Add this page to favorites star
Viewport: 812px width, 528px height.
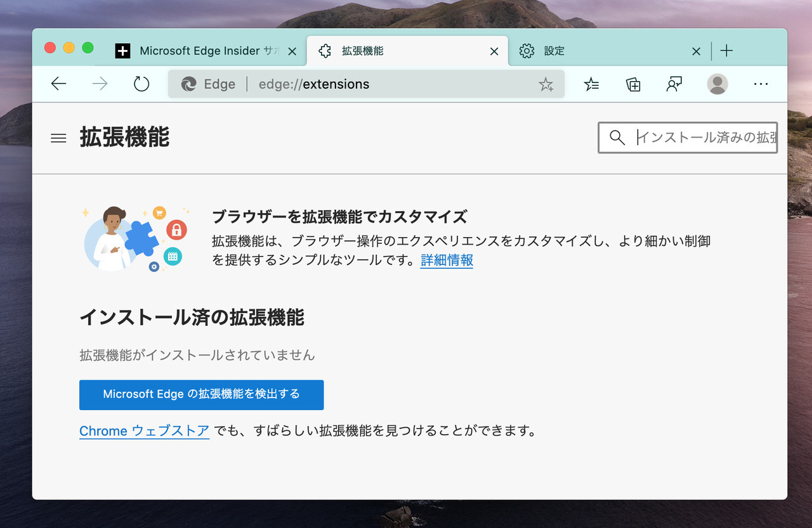click(x=546, y=84)
